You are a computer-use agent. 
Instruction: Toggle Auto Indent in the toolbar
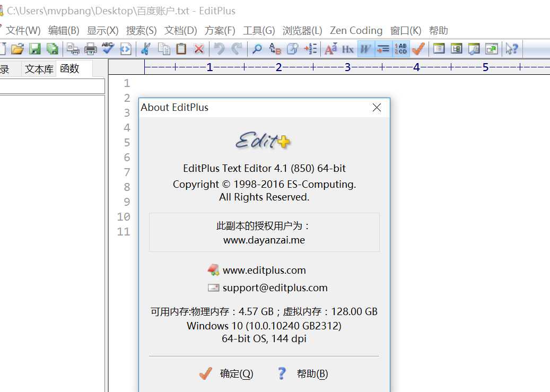[x=383, y=49]
